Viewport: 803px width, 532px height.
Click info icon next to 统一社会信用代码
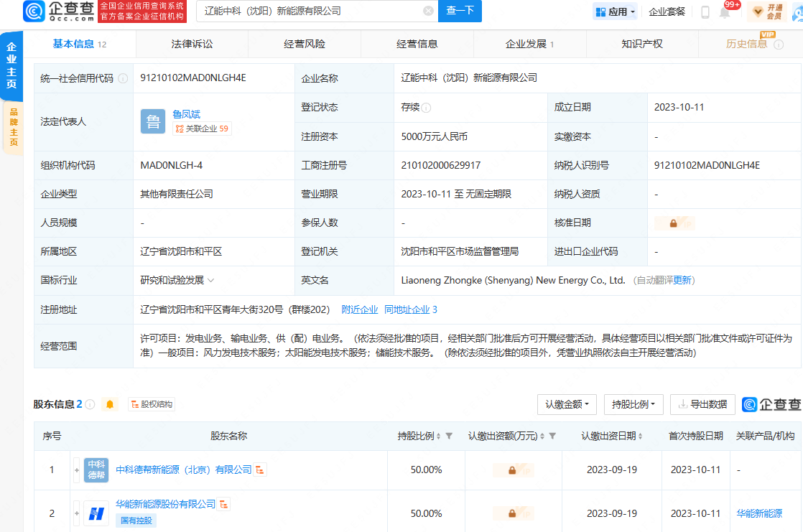click(x=123, y=78)
